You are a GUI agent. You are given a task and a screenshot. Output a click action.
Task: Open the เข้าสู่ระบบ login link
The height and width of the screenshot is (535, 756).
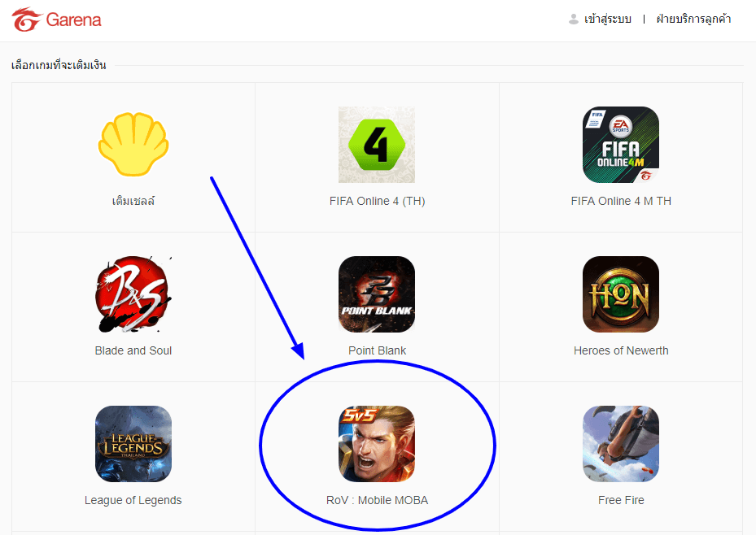[x=608, y=20]
